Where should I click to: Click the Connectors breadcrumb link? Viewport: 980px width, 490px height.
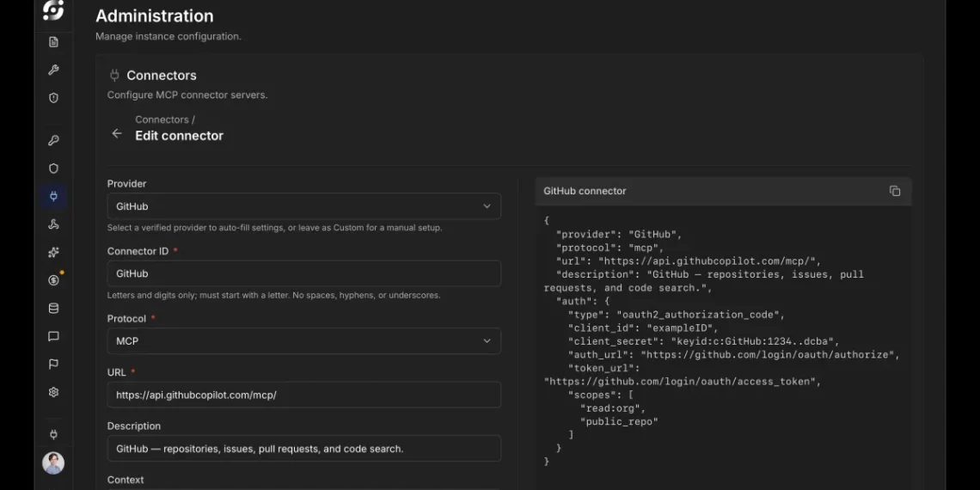point(162,119)
